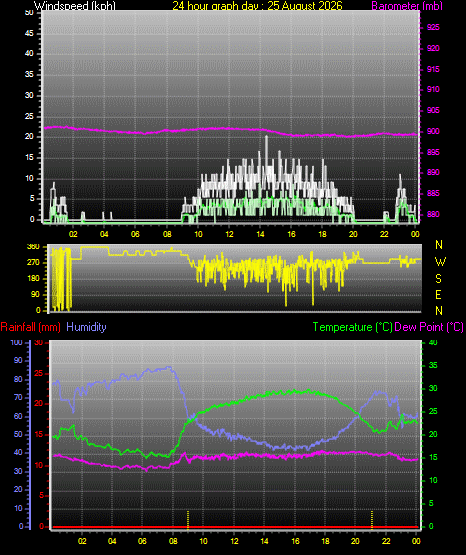Select the red 30 rainfall axis value
The image size is (466, 555).
point(39,342)
